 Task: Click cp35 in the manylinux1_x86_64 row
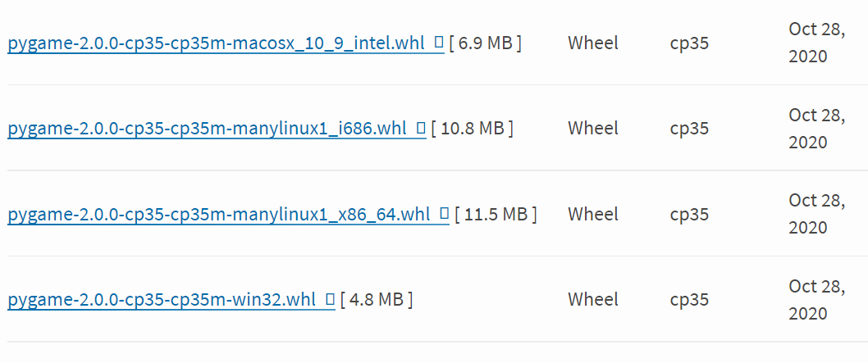tap(689, 214)
